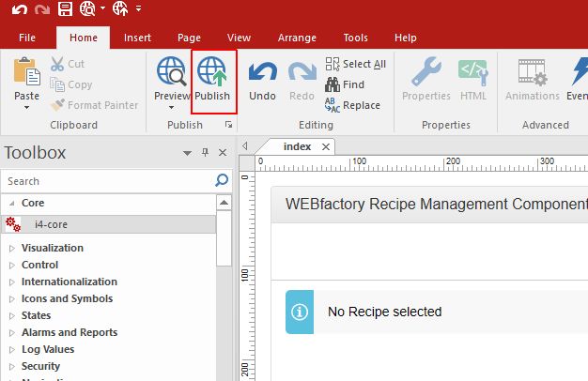Screen dimensions: 588x381
Task: Click the Animations filmstrip icon
Action: (533, 72)
